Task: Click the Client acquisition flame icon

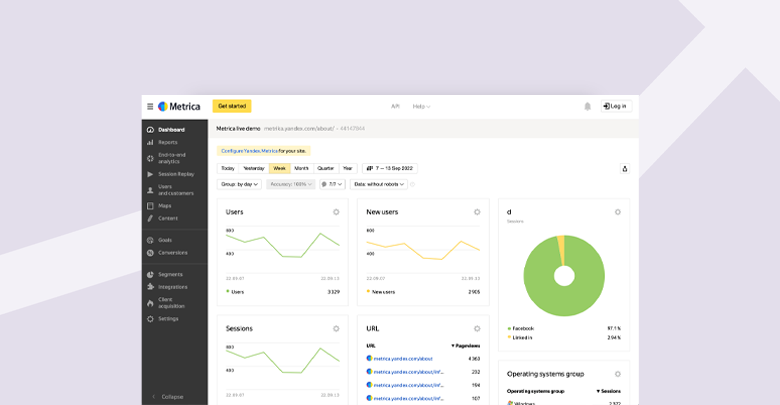Action: (150, 303)
